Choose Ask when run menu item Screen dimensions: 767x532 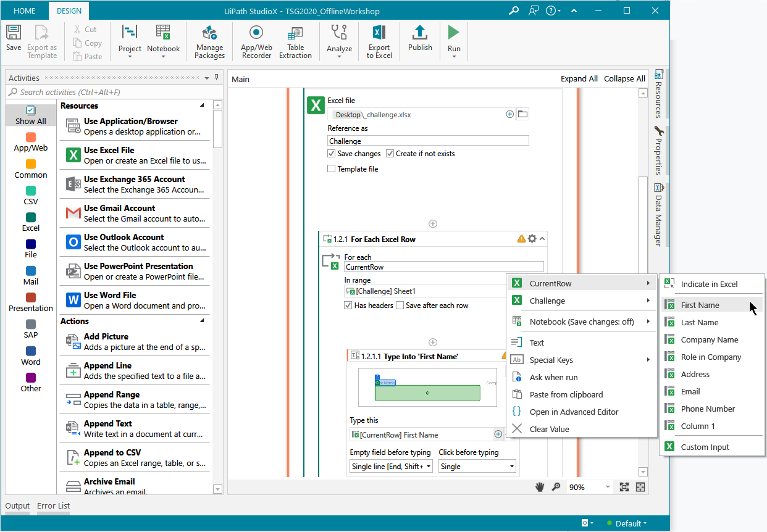click(x=580, y=377)
